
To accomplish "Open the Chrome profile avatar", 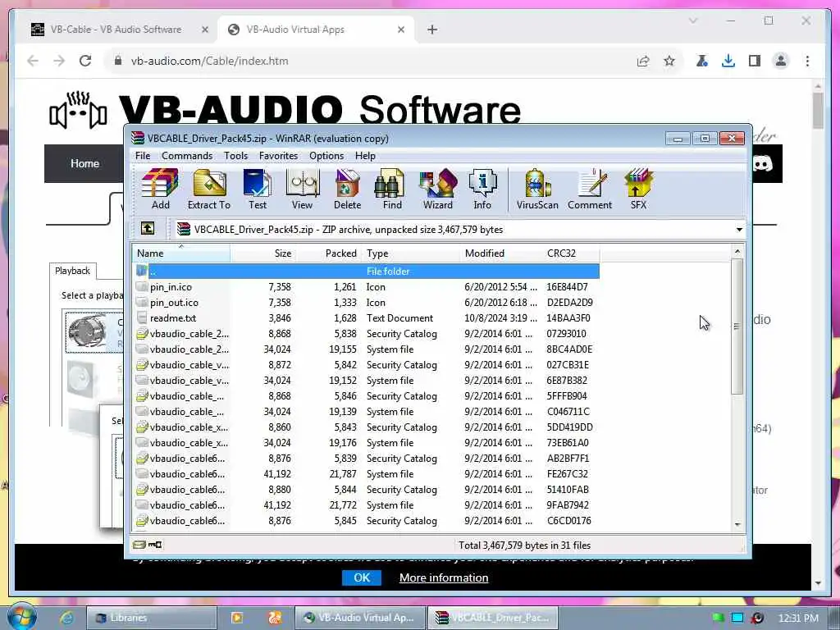I will [781, 61].
